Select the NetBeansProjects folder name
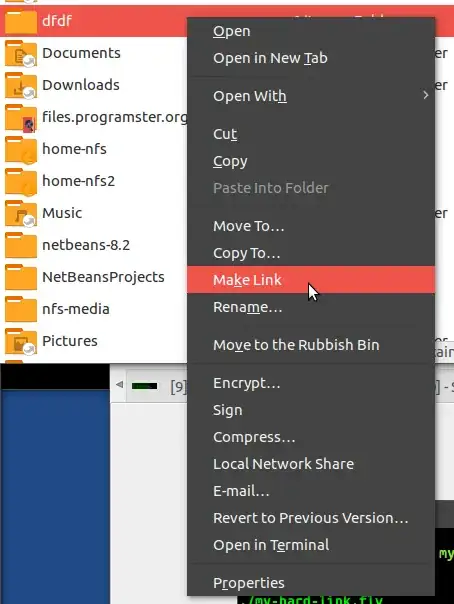The height and width of the screenshot is (604, 454). click(x=103, y=277)
